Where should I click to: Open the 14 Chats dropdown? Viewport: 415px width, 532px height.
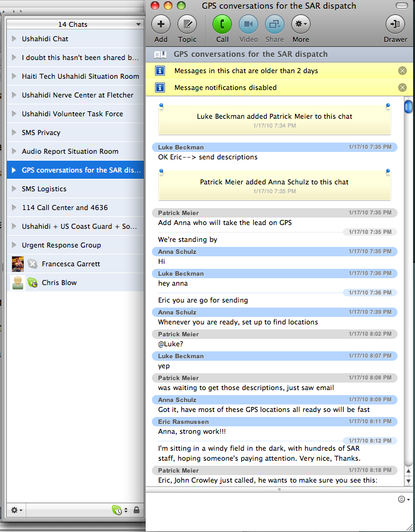point(74,24)
